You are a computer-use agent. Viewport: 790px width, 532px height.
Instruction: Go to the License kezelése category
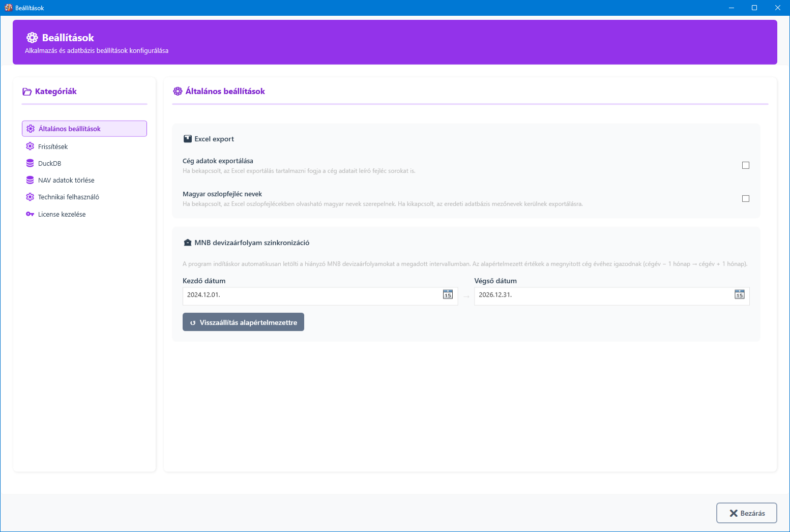coord(62,214)
